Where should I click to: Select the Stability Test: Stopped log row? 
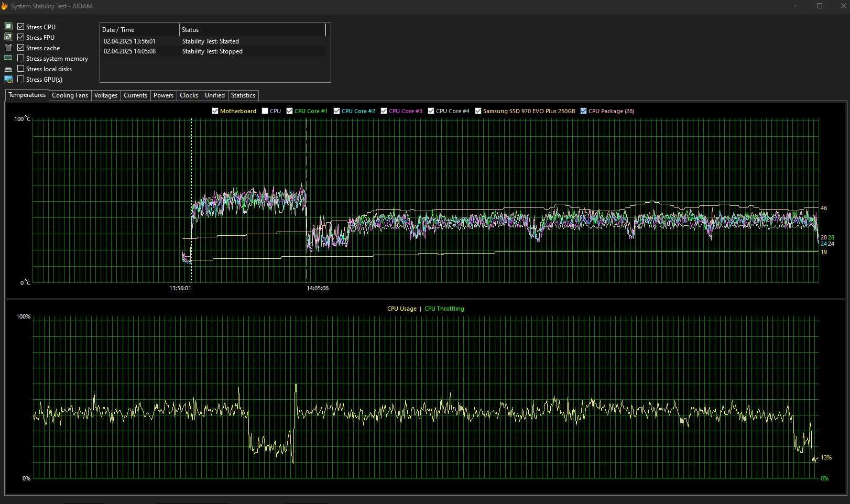pyautogui.click(x=214, y=51)
